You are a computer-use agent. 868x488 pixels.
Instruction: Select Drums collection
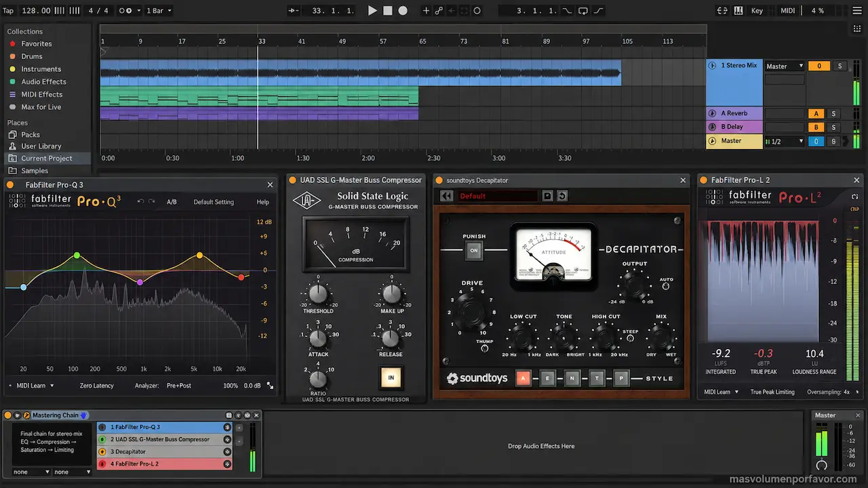pyautogui.click(x=31, y=56)
